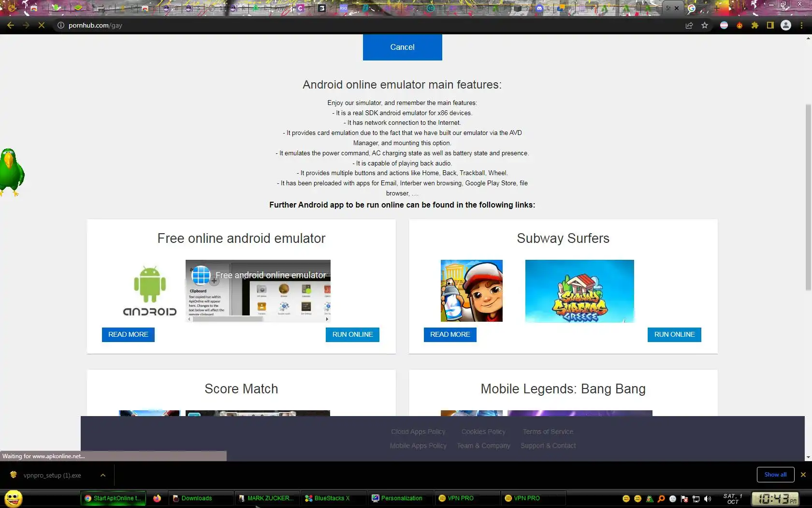The image size is (812, 508).
Task: Go forward to the next page
Action: pos(26,25)
